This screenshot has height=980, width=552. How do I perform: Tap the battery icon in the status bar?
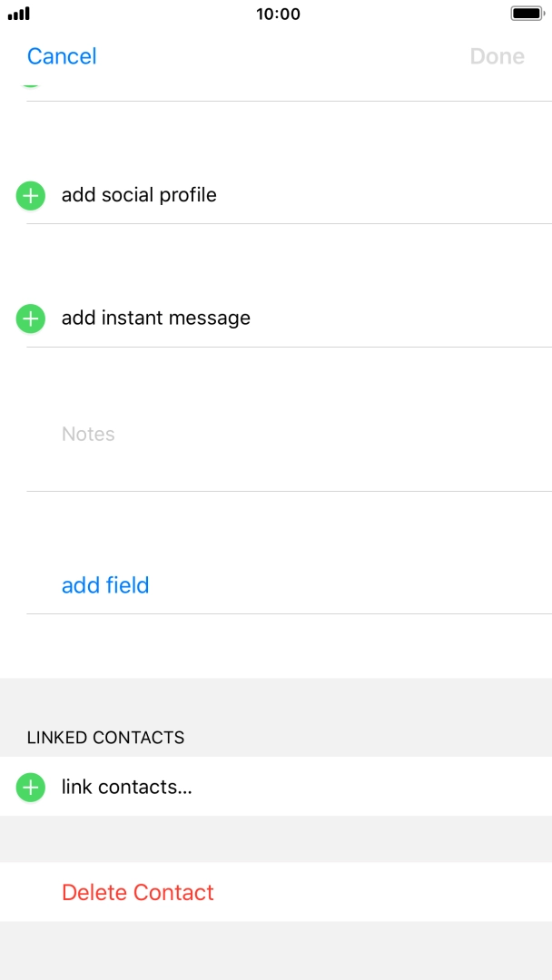click(x=527, y=13)
